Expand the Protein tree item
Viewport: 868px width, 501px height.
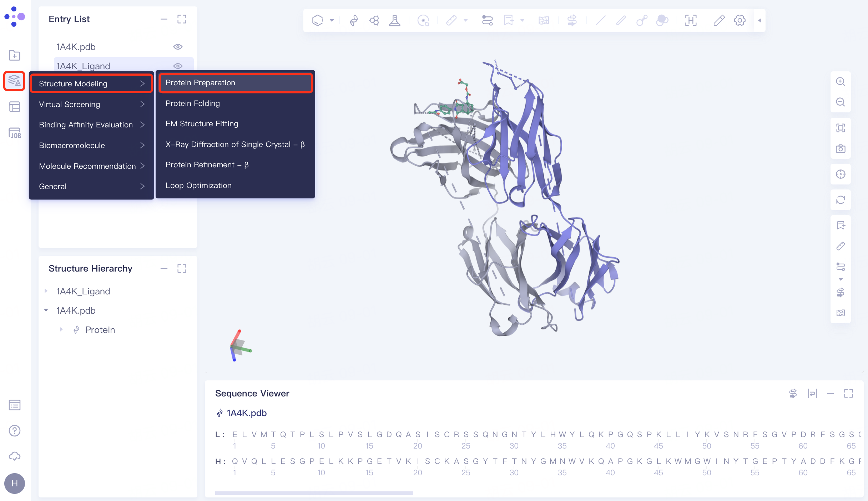[61, 330]
